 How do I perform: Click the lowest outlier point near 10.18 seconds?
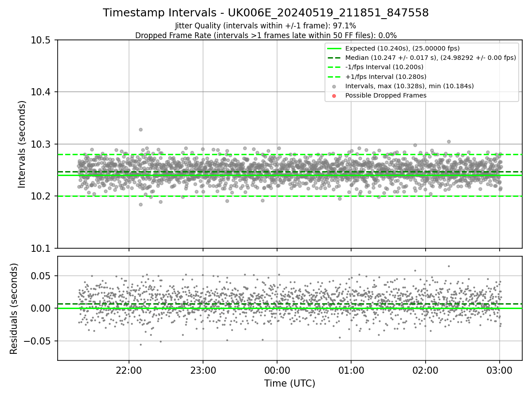coord(141,204)
